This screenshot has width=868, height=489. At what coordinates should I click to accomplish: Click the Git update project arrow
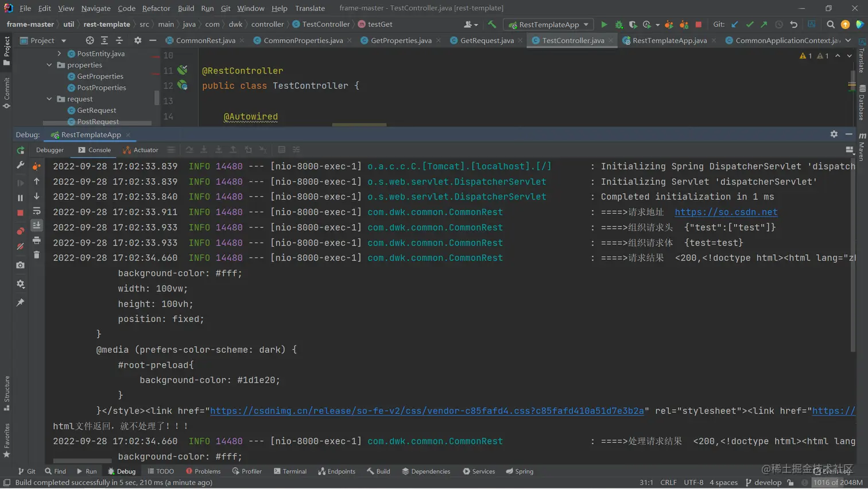pyautogui.click(x=735, y=25)
